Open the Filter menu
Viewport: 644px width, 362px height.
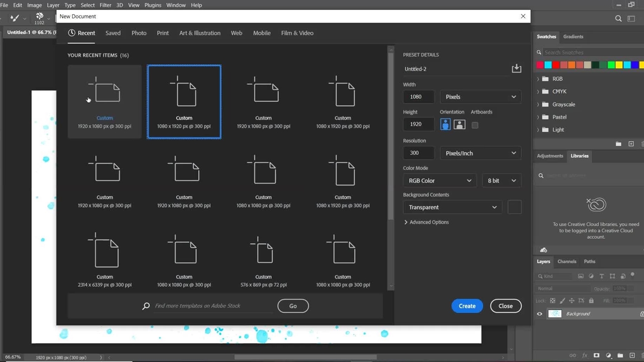[105, 5]
